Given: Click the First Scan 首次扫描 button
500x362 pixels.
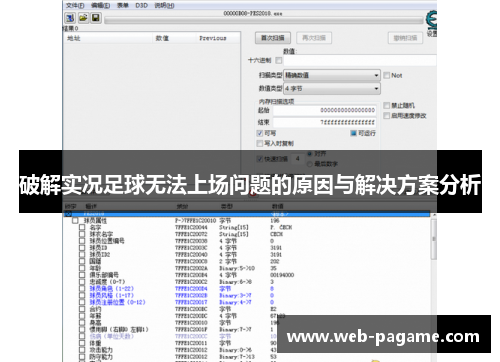Looking at the screenshot, I should [x=273, y=38].
